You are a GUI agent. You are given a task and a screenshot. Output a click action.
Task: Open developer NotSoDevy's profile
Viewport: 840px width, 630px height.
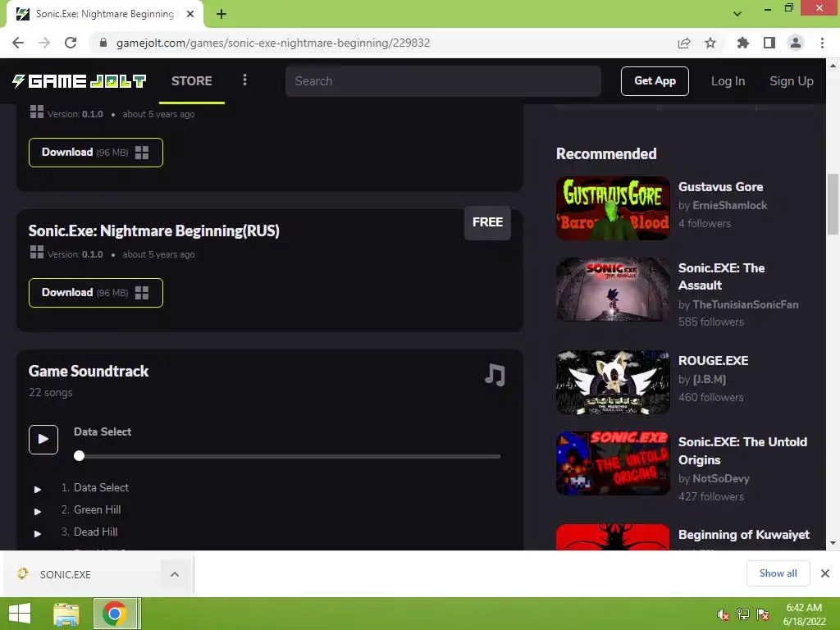(720, 478)
